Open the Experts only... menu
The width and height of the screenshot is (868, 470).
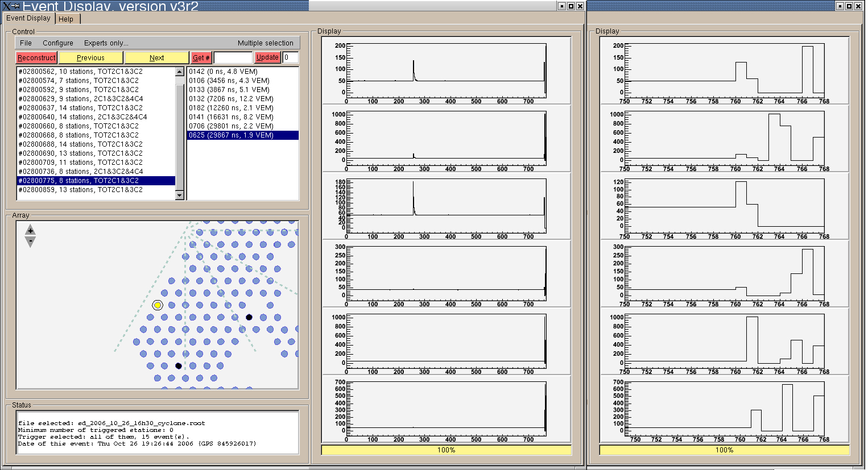point(106,43)
